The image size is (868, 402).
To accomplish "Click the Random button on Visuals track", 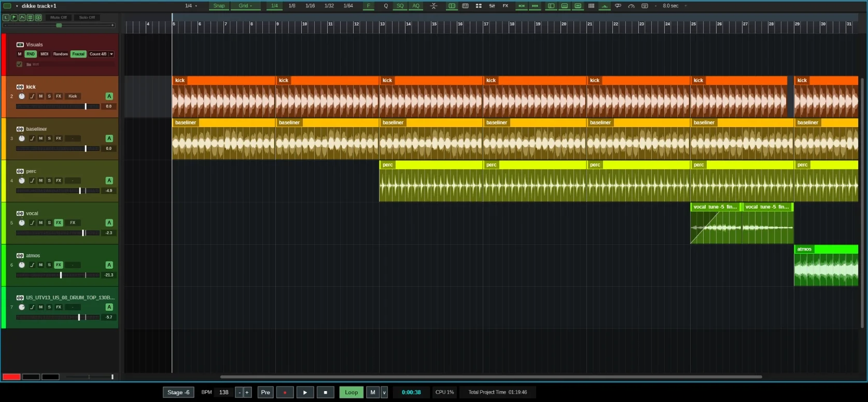I will [x=60, y=54].
